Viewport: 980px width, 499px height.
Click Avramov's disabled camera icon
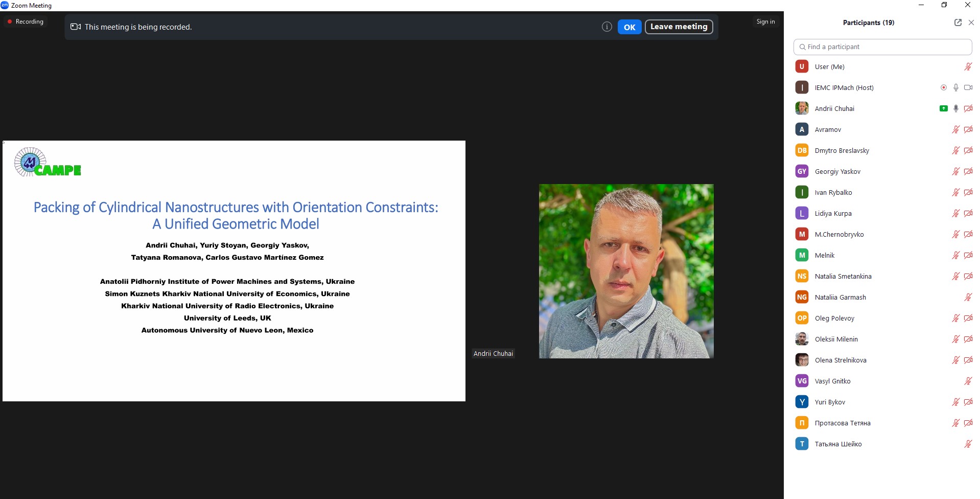[x=968, y=129]
